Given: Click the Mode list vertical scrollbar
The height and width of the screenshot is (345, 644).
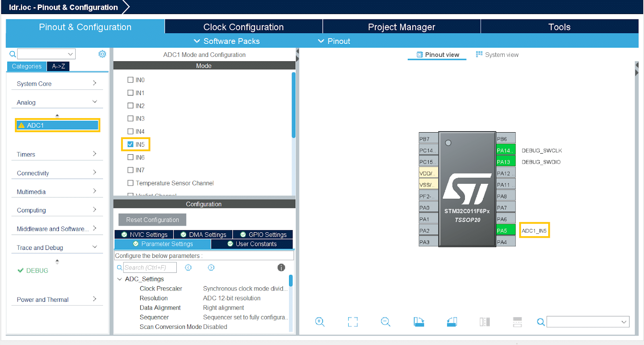Looking at the screenshot, I should pos(293,105).
